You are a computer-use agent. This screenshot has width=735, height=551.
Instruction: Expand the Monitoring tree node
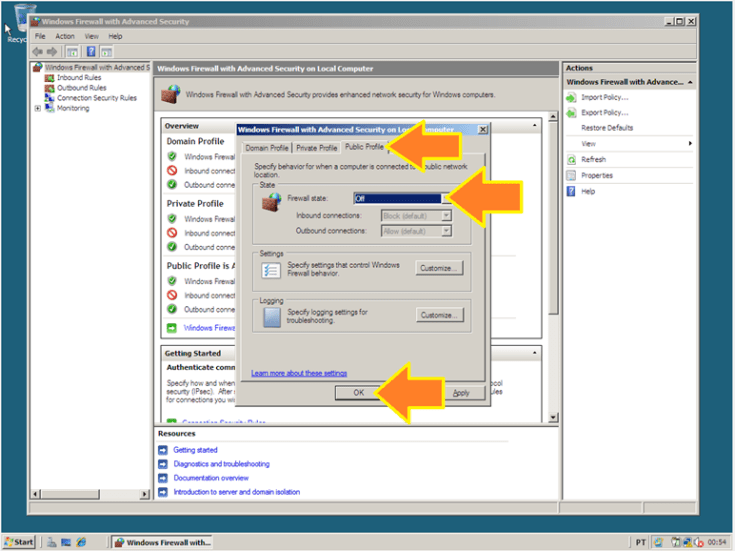point(38,108)
